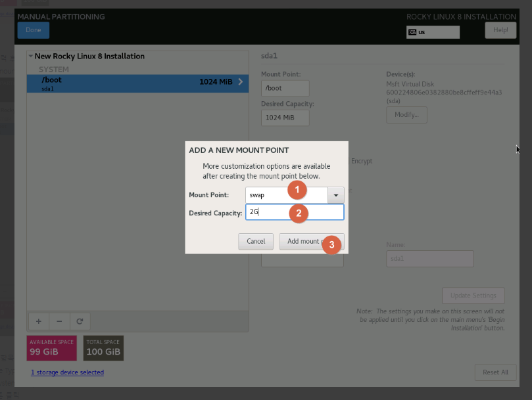532x400 pixels.
Task: Click the MANUAL PARTITIONING title
Action: [61, 16]
